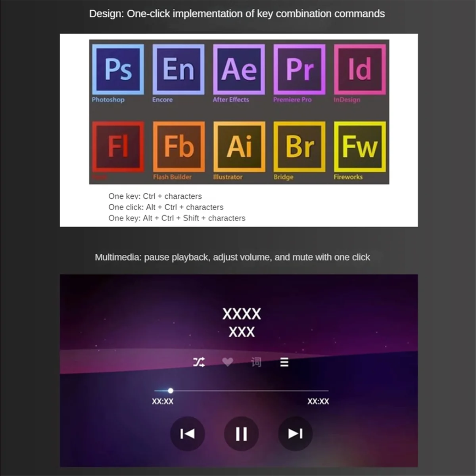476x476 pixels.
Task: Click the Encore En icon
Action: (x=178, y=69)
